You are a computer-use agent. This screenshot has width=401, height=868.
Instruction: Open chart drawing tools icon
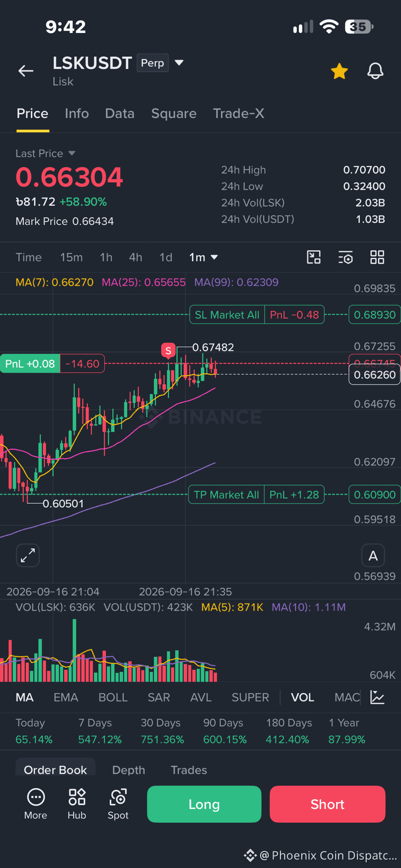[314, 257]
